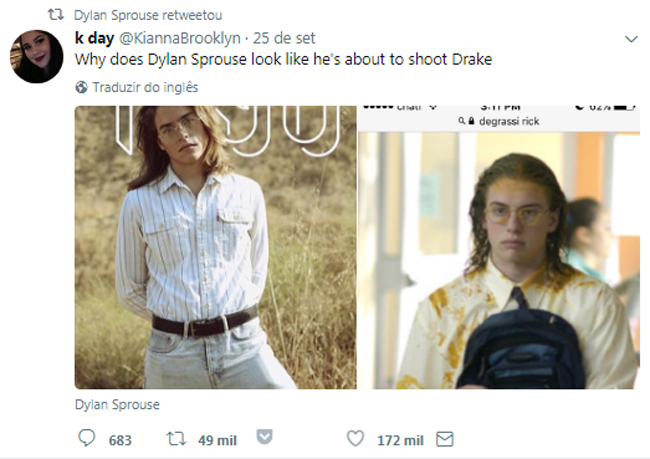Like the tweet with the heart icon
The width and height of the screenshot is (650, 459).
[x=354, y=439]
